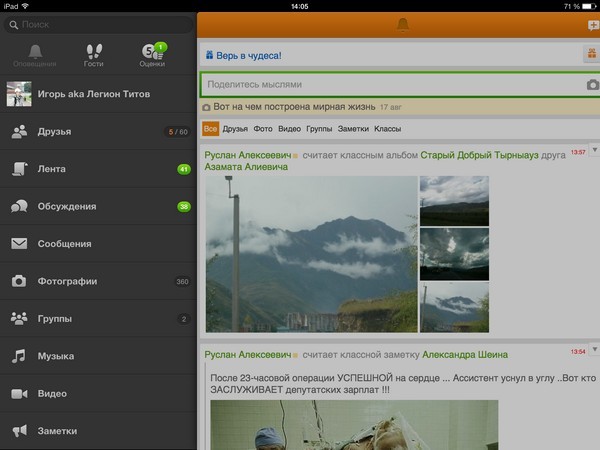Expand options arrow on the note post
The image size is (600, 450).
(x=594, y=351)
